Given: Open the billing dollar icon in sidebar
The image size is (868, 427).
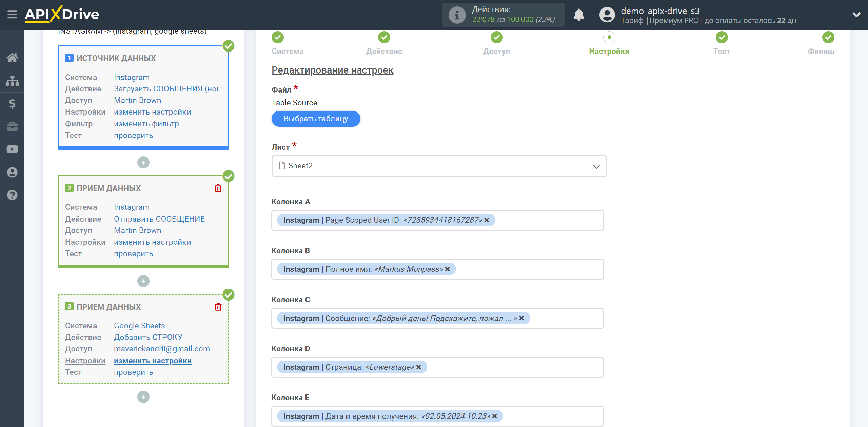Looking at the screenshot, I should point(12,103).
